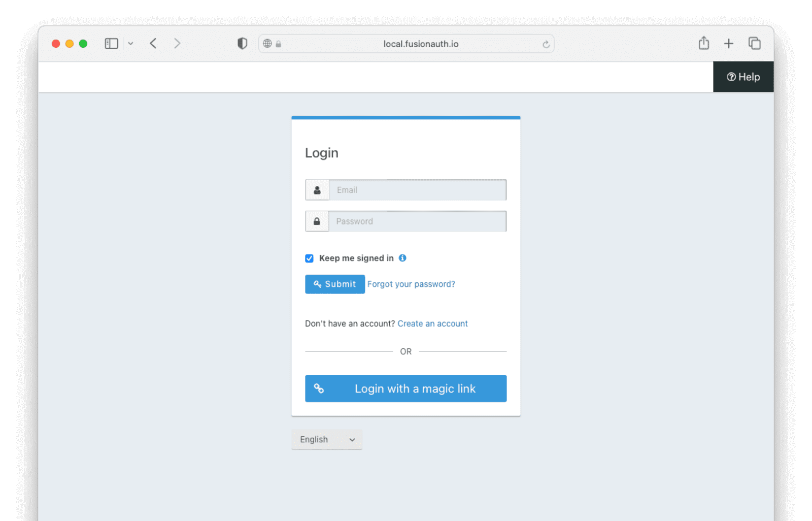Open the Help button
The image size is (812, 521).
[743, 77]
